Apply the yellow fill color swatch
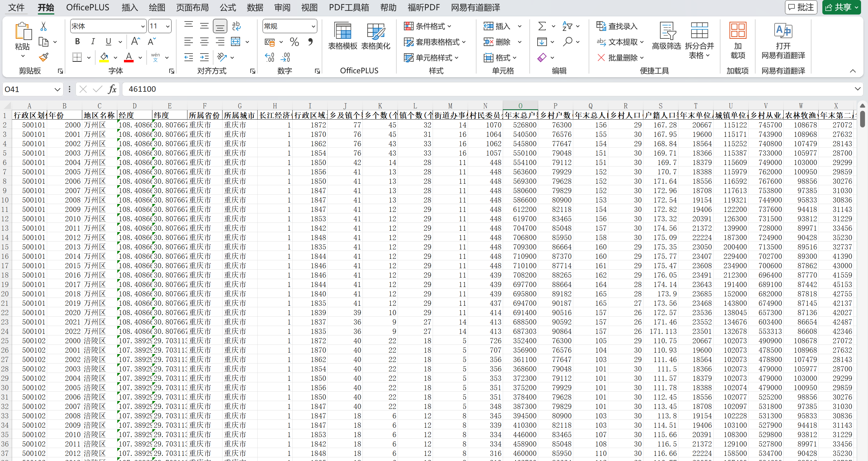The image size is (868, 461). point(104,57)
